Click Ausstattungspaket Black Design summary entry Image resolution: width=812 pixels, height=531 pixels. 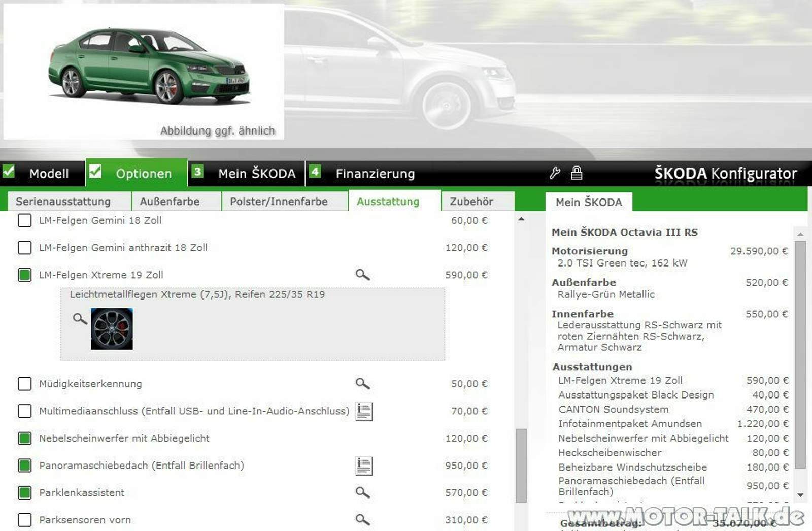[x=636, y=395]
